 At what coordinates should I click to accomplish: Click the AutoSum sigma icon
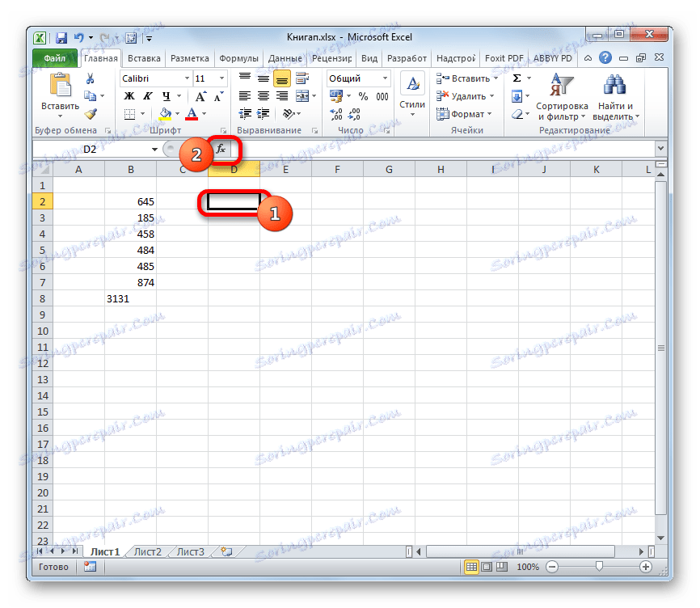(x=517, y=78)
